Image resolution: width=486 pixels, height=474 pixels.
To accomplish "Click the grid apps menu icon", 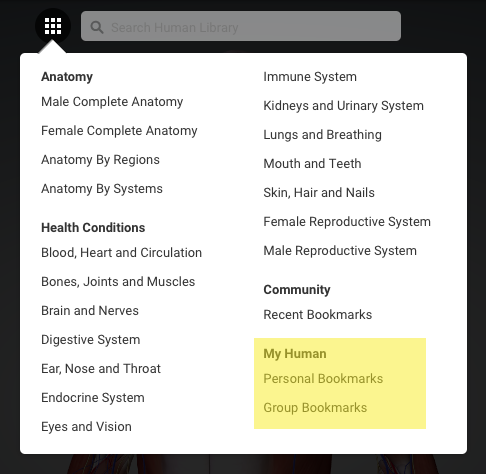I will (53, 26).
